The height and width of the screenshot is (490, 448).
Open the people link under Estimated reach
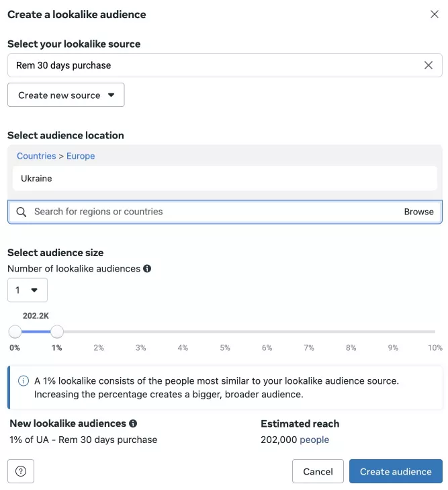(x=314, y=440)
